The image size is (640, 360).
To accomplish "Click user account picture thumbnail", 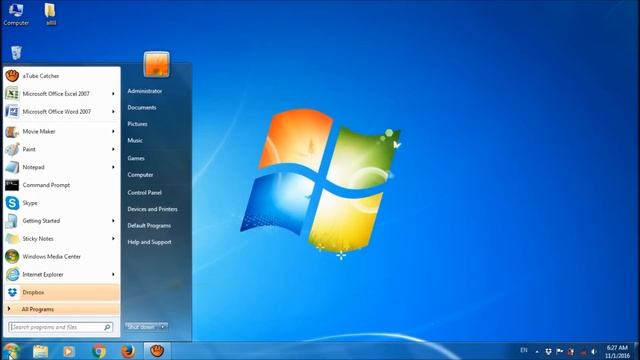I will 157,64.
